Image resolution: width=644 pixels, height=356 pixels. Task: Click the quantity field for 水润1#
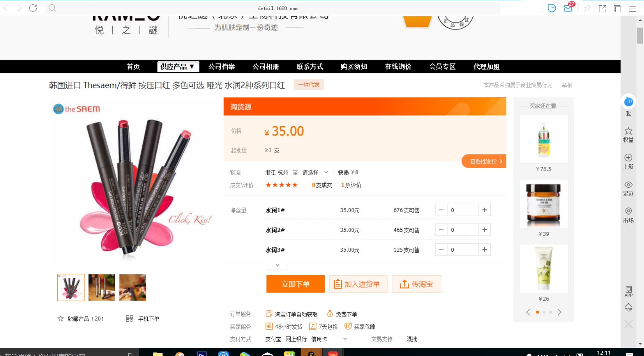click(x=463, y=210)
